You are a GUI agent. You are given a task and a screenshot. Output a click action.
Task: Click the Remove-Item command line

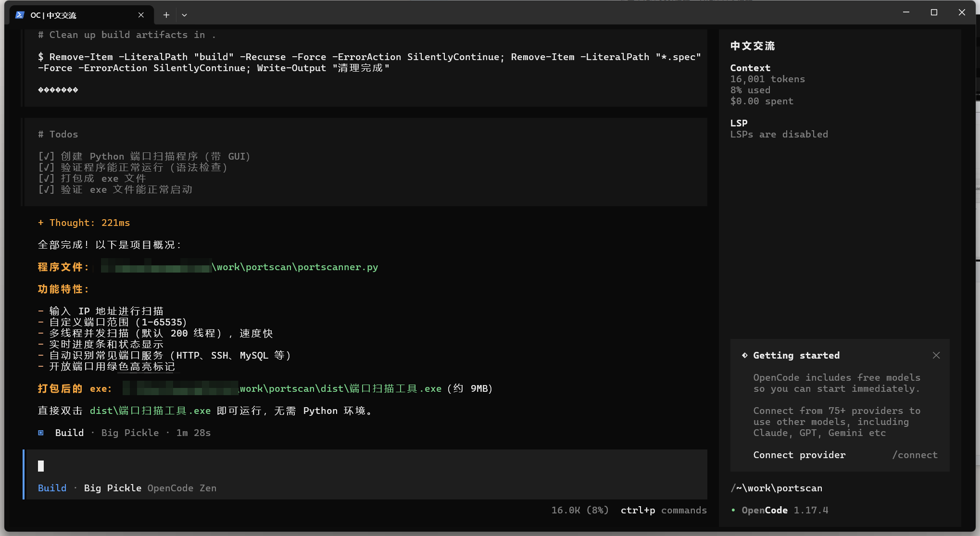pyautogui.click(x=369, y=62)
